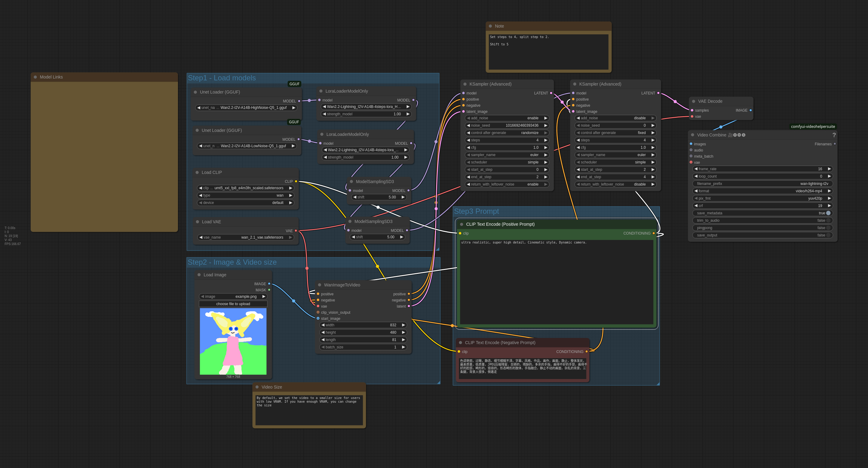The width and height of the screenshot is (868, 468).
Task: Enable the pingpong toggle
Action: (828, 228)
